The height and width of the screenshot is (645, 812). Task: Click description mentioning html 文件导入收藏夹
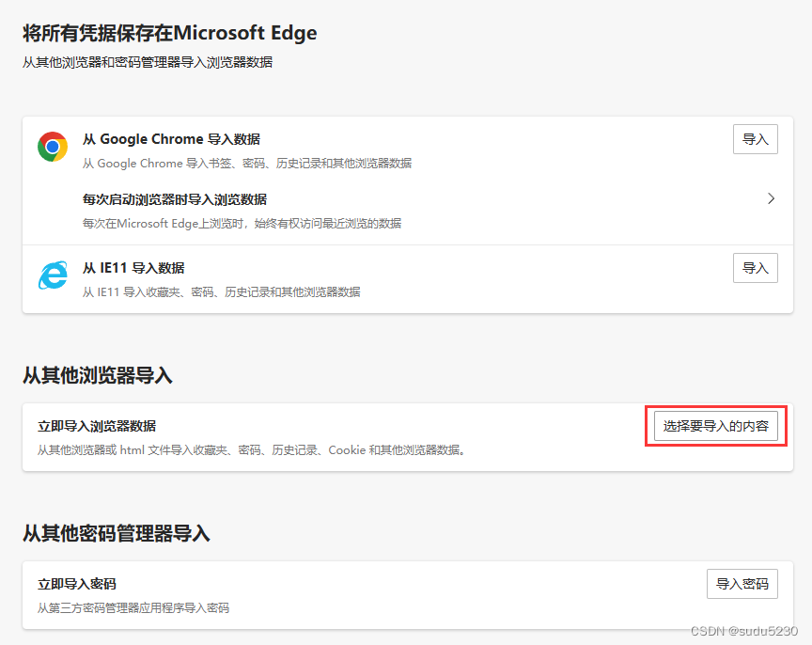(251, 449)
